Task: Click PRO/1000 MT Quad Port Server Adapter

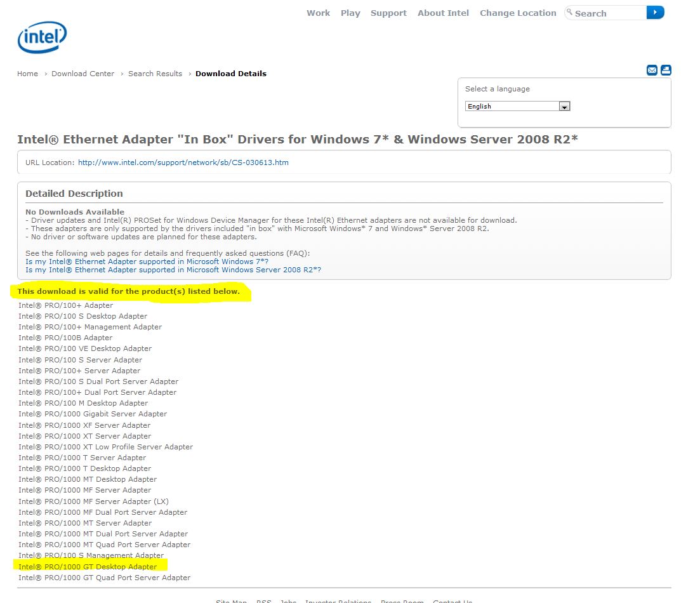Action: point(105,545)
